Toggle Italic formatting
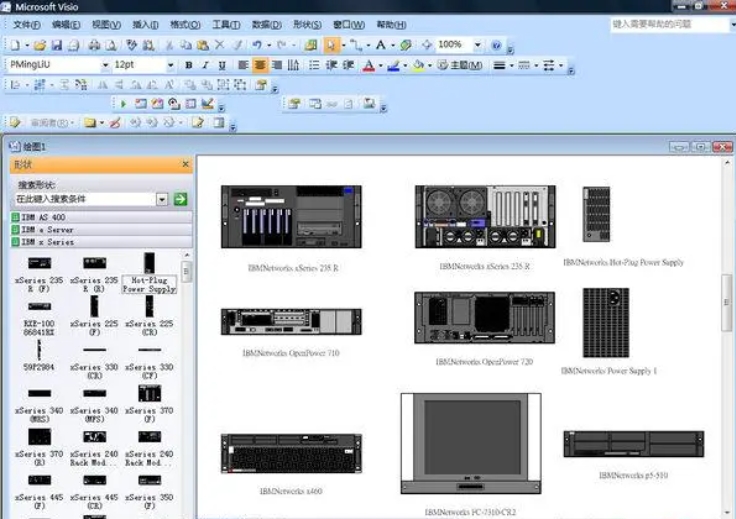 click(205, 65)
